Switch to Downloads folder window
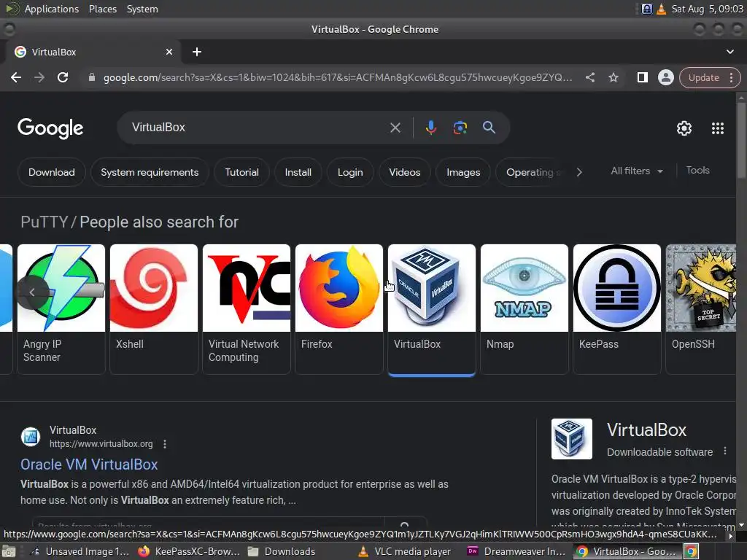The image size is (747, 560). tap(281, 551)
